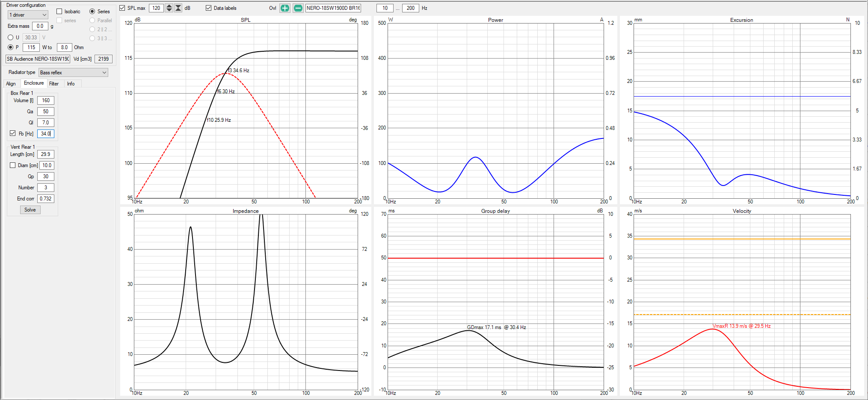Click the Extra mass input field
The width and height of the screenshot is (868, 400).
[40, 26]
